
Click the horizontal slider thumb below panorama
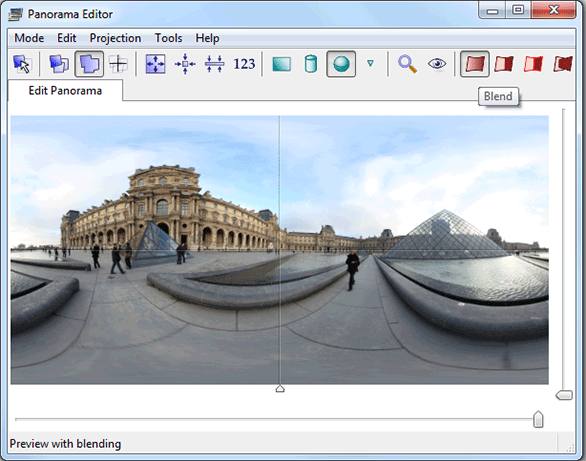[x=538, y=419]
